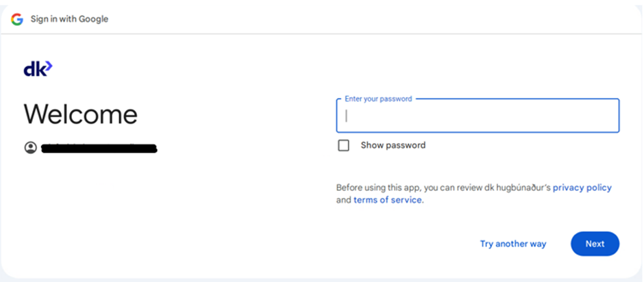Click the Google G logo
The height and width of the screenshot is (282, 644).
tap(17, 19)
